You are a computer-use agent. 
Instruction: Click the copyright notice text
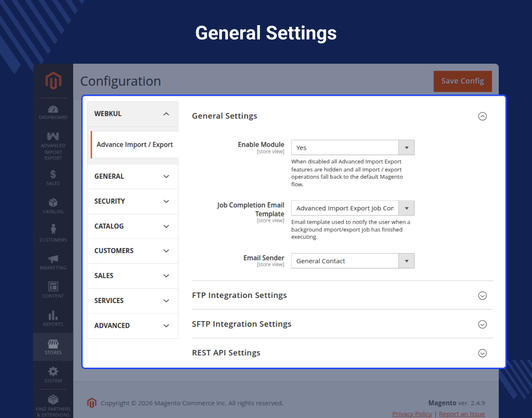[192, 403]
